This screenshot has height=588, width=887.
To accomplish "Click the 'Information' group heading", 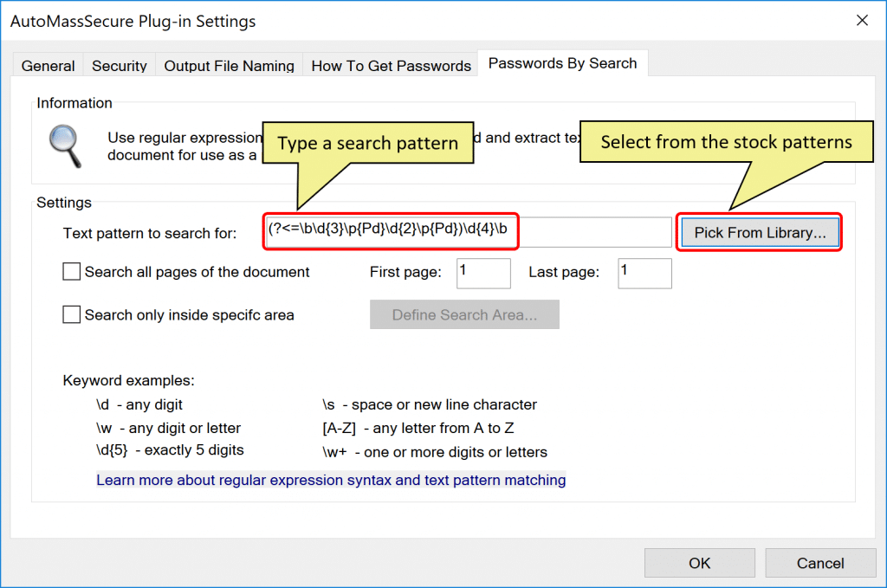I will (74, 103).
